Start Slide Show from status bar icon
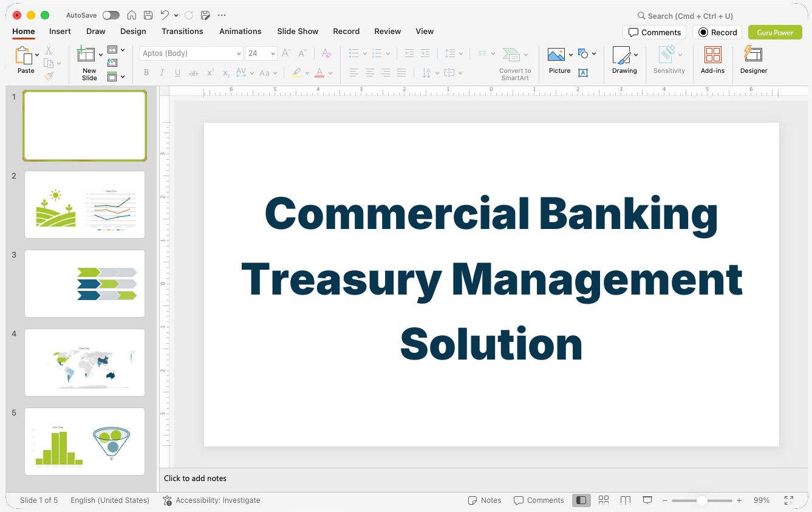This screenshot has width=812, height=512. [647, 500]
